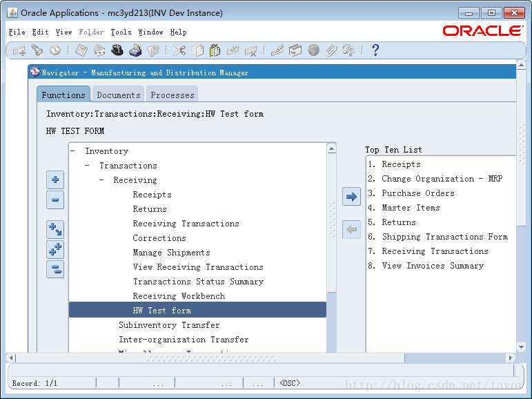Select Corrections in the function tree
This screenshot has width=532, height=399.
(x=159, y=238)
